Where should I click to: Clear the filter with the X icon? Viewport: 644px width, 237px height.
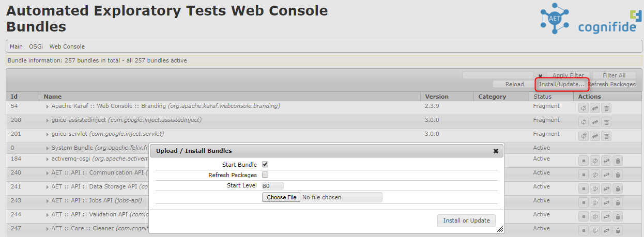[540, 76]
